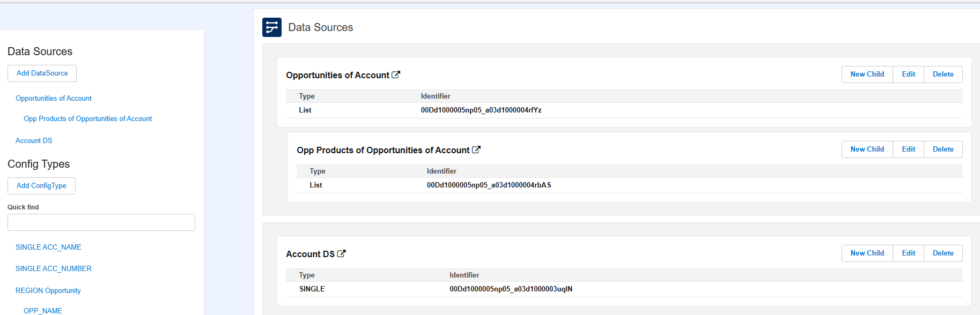
Task: Delete the Account DS data source
Action: [x=943, y=253]
